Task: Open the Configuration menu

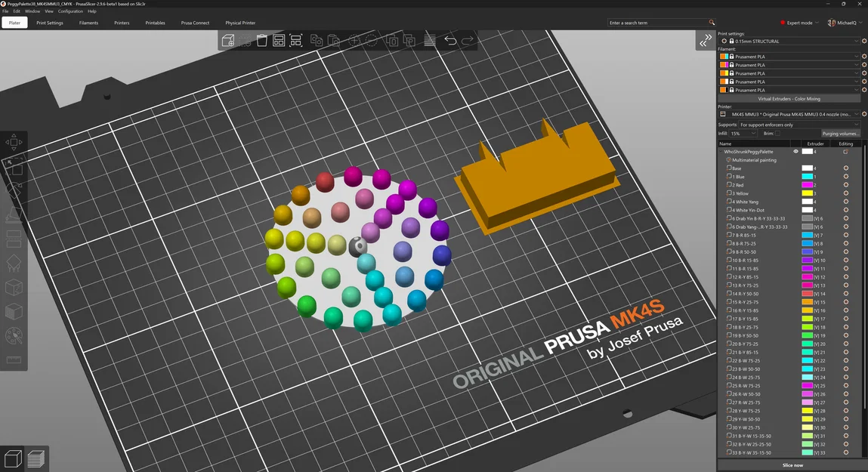Action: (70, 11)
